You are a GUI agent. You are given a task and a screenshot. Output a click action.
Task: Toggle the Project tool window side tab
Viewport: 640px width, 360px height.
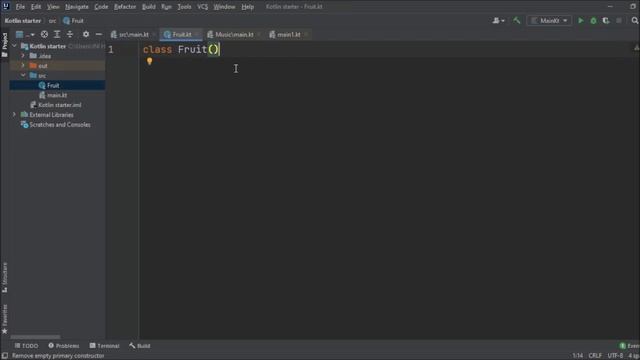[x=5, y=44]
